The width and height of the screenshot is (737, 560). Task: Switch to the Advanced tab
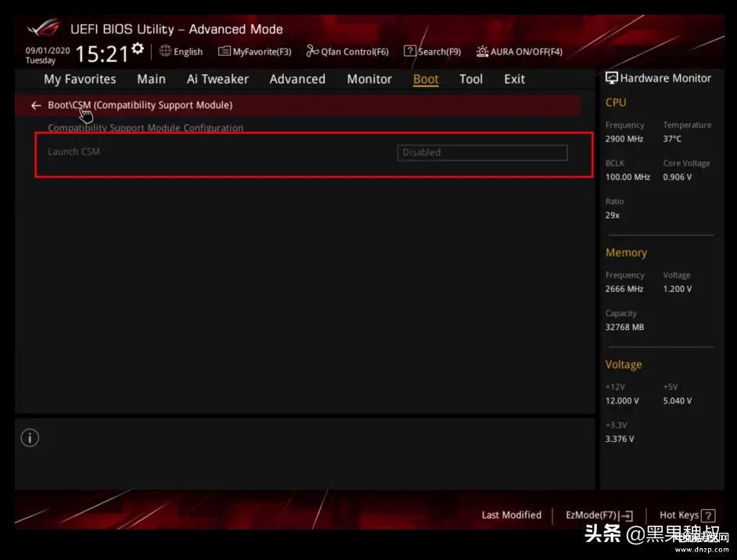click(x=297, y=79)
